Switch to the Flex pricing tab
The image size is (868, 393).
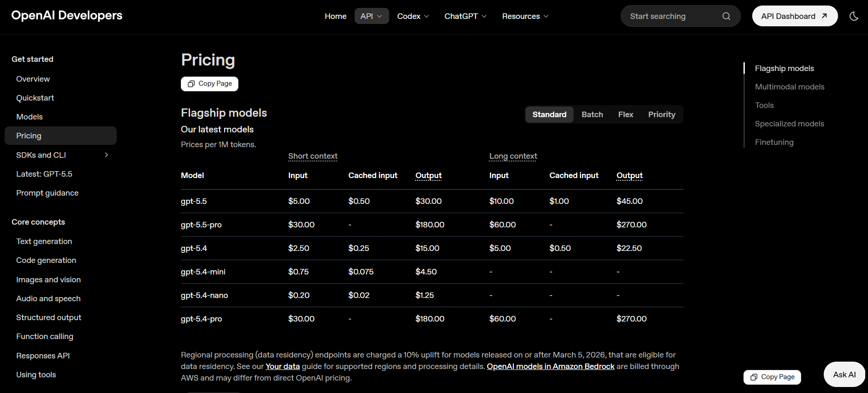click(625, 114)
